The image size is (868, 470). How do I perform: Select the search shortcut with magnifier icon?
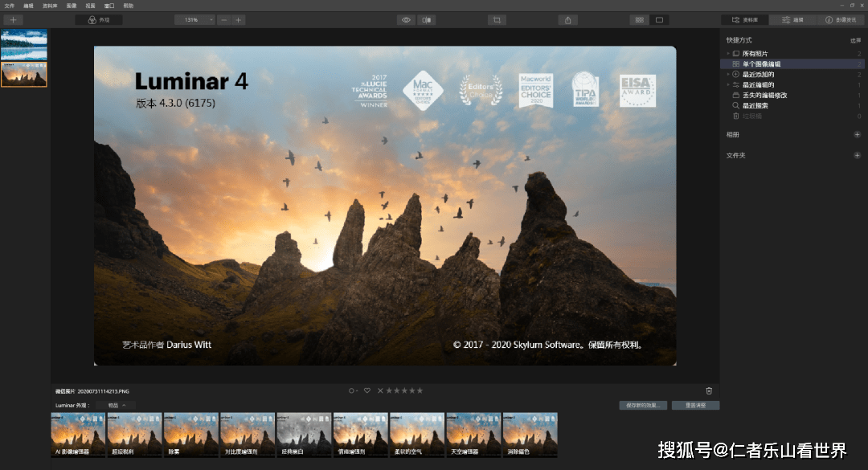(x=755, y=106)
